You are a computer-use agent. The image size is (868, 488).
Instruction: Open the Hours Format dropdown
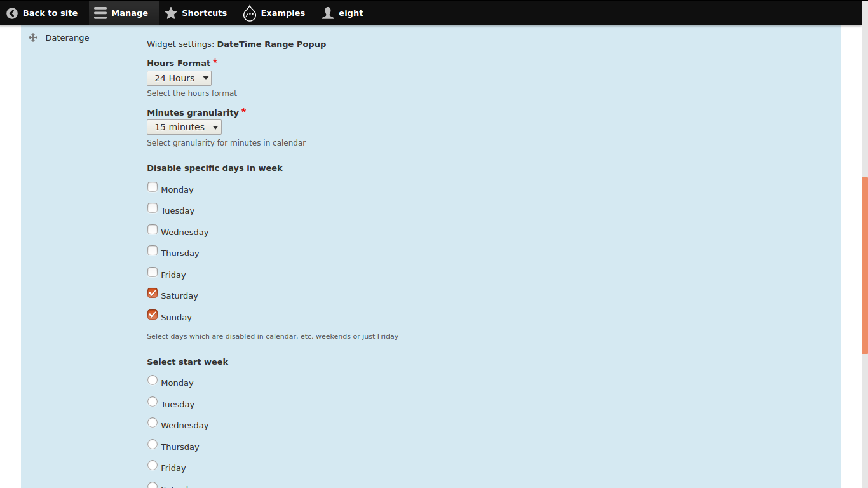tap(179, 78)
